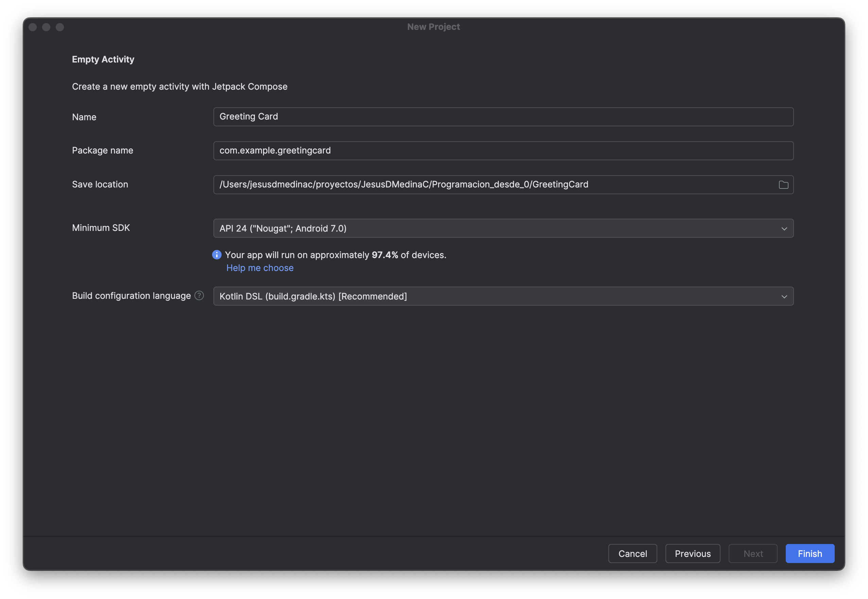Viewport: 868px width, 599px height.
Task: Click the window zoom (maximize) button
Action: coord(60,27)
